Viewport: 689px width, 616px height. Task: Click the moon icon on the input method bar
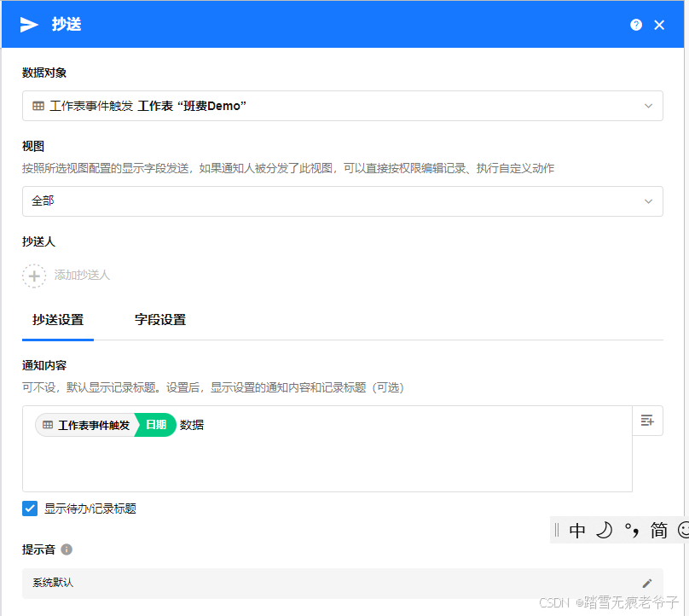click(x=605, y=530)
